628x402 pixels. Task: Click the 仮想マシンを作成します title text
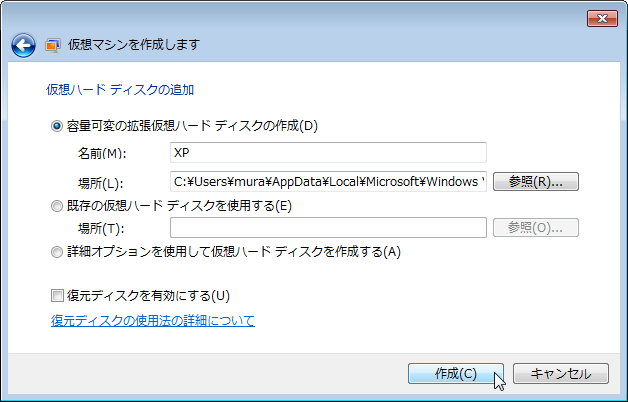[x=134, y=44]
